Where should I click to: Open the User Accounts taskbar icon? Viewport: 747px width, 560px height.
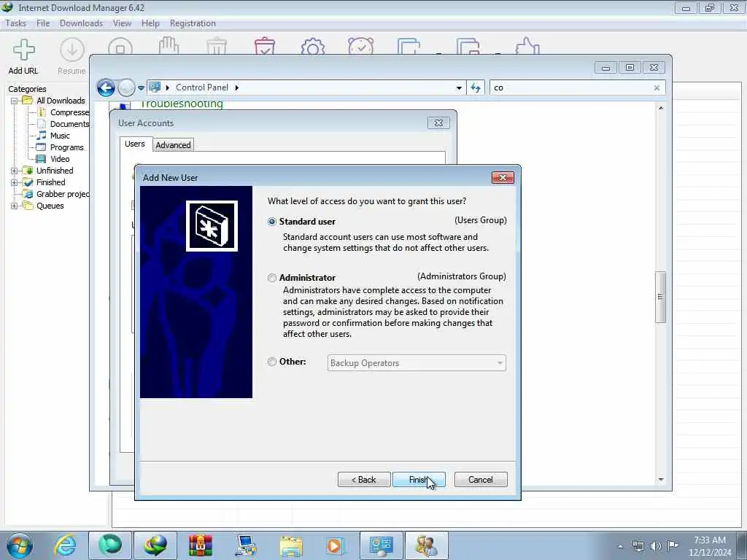tap(426, 545)
